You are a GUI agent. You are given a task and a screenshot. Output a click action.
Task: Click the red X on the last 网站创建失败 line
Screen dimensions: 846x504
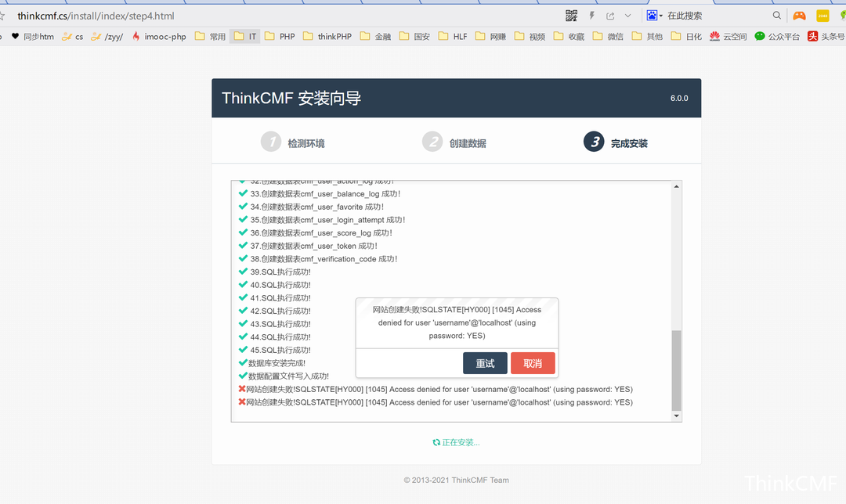[x=242, y=401]
